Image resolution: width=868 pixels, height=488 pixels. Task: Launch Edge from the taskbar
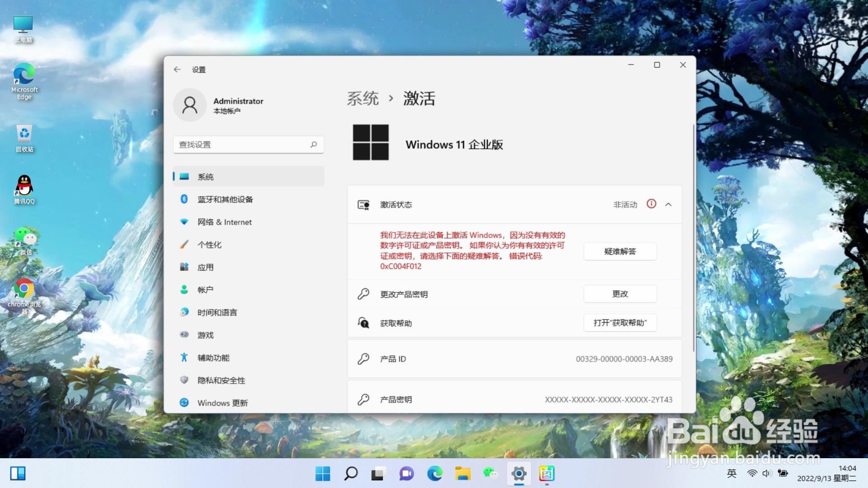[435, 473]
